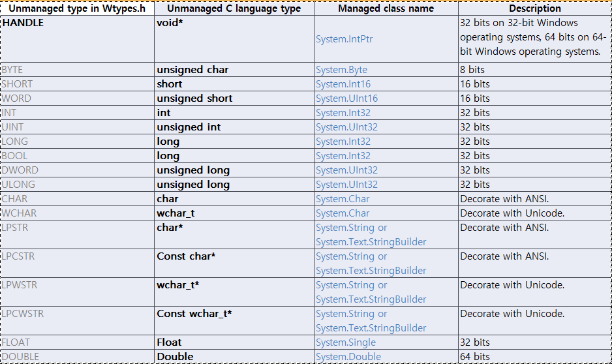Select the HANDLE description about 32-bit Windows
The image size is (612, 364).
coord(535,39)
